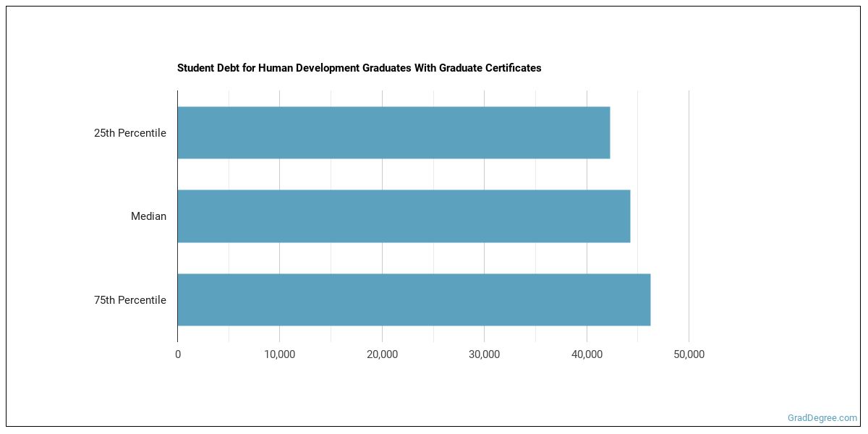Viewport: 868px width, 434px height.
Task: Click the right end of 75th Percentile bar
Action: click(647, 300)
